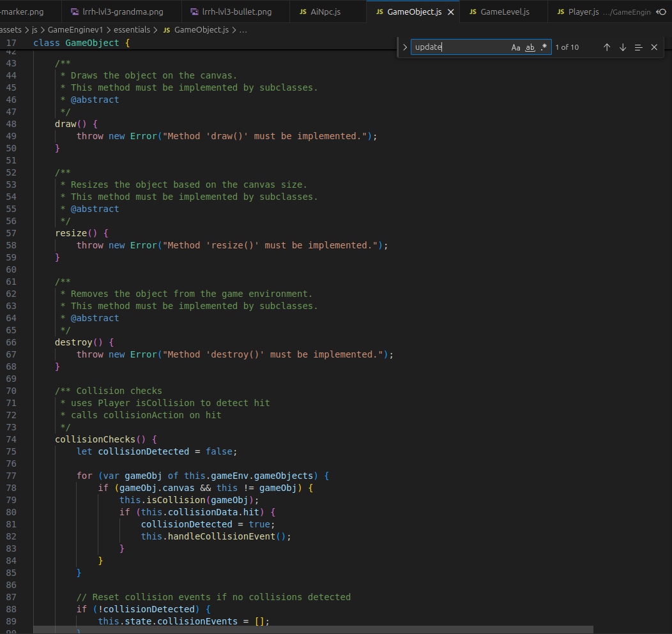Toggle Match Whole Word option

point(530,47)
